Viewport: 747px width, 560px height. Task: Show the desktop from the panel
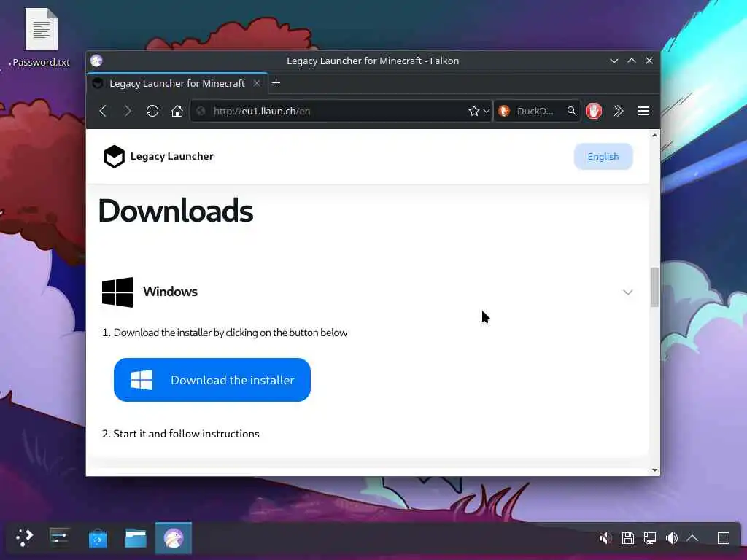(723, 538)
